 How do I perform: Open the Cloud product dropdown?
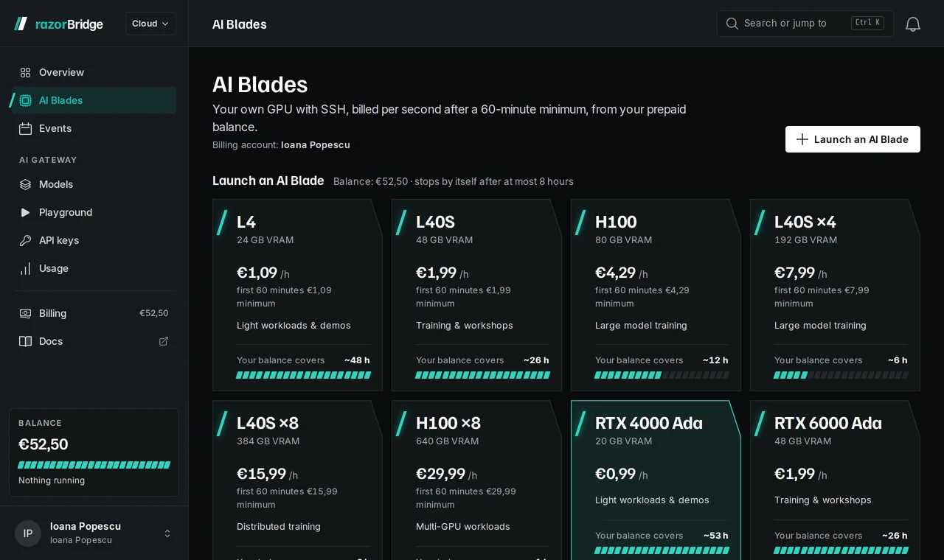click(x=150, y=24)
